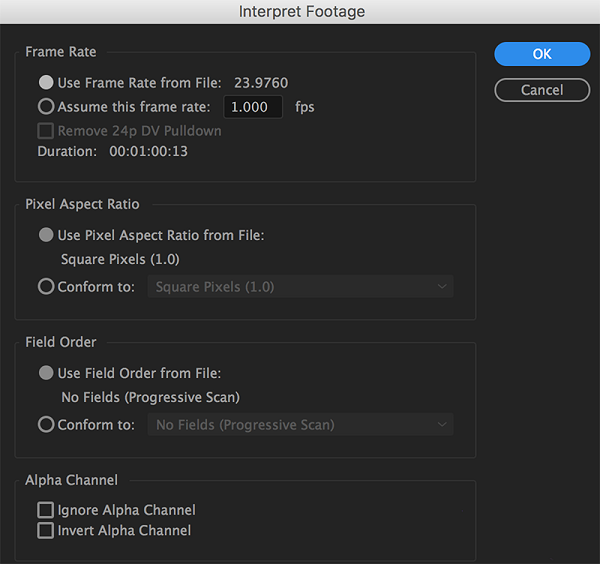Click Square Pixels (1.0) text under file option
The width and height of the screenshot is (600, 564).
click(120, 259)
